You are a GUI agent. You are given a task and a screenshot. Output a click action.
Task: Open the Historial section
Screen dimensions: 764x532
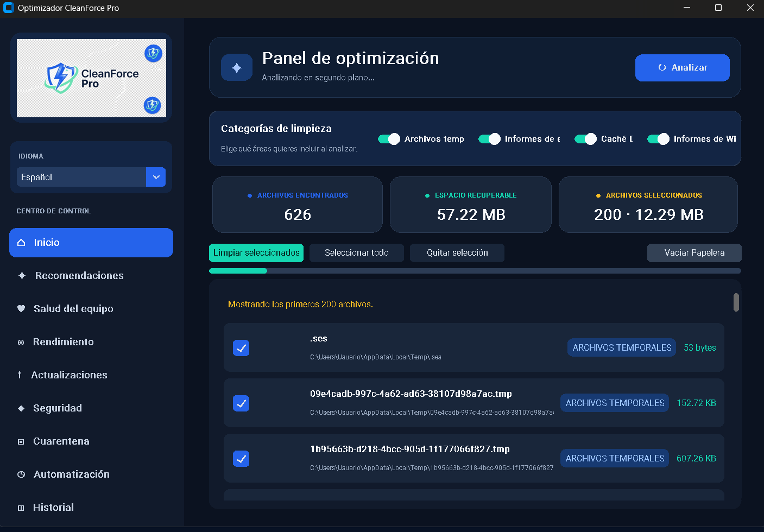click(91, 508)
